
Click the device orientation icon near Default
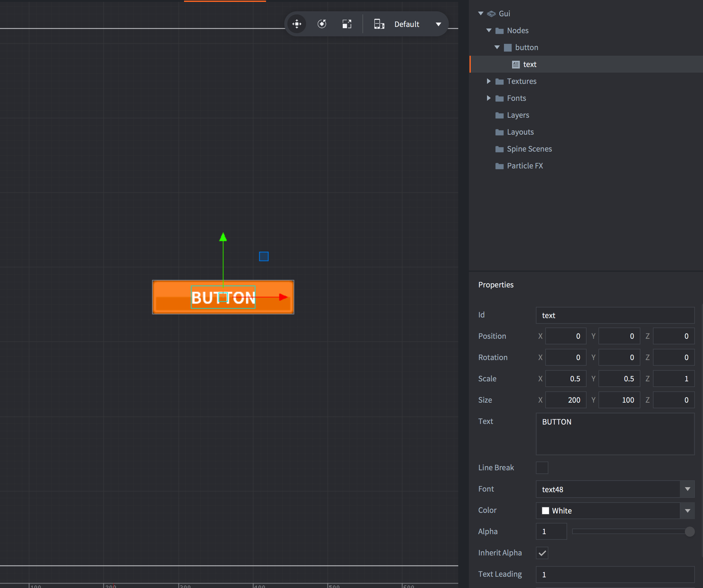point(379,24)
